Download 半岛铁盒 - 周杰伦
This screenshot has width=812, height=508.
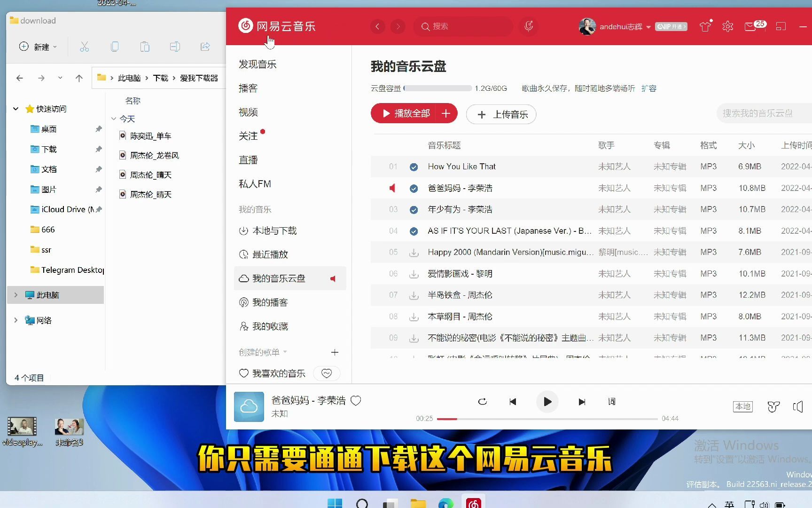(x=414, y=295)
